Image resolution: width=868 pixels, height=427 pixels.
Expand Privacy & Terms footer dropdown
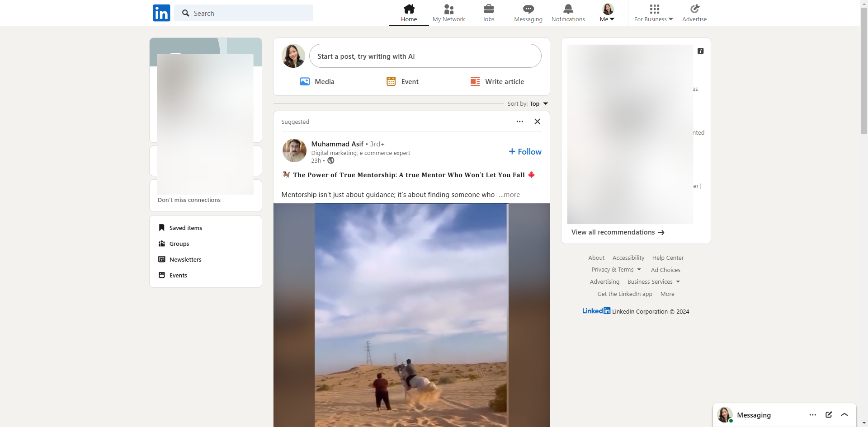tap(616, 270)
